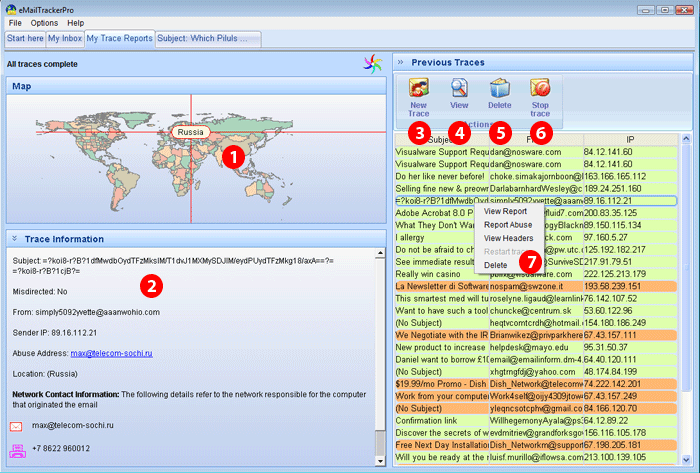
Task: Select the $19.99/mo Promo - Dish row
Action: pos(536,384)
